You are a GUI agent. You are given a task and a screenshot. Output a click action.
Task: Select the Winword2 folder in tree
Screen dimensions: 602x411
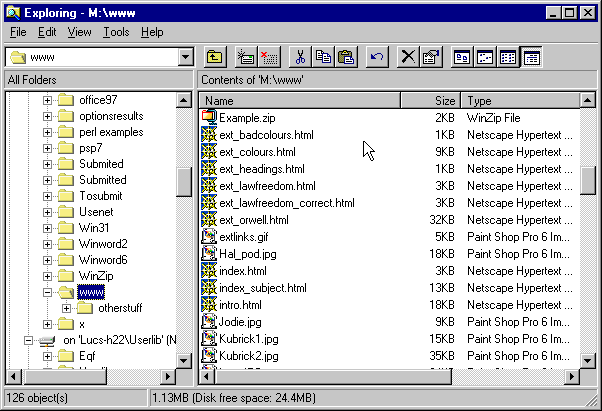[x=103, y=244]
